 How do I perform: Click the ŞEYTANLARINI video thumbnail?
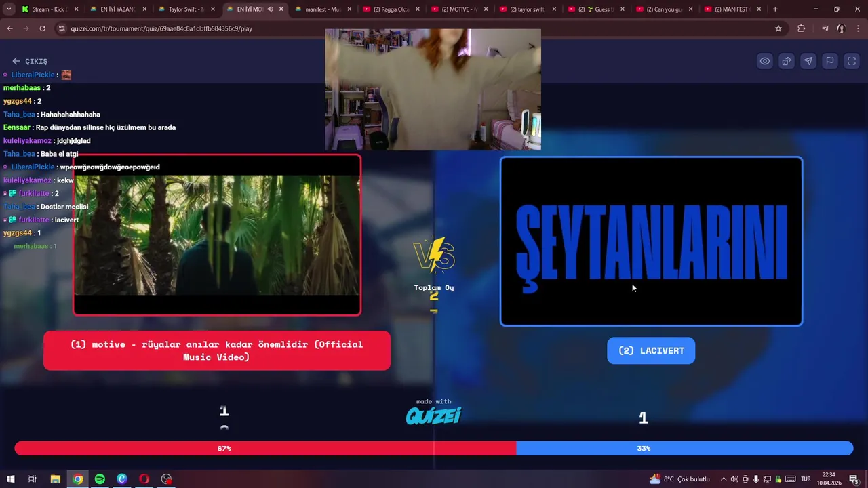[x=651, y=241]
